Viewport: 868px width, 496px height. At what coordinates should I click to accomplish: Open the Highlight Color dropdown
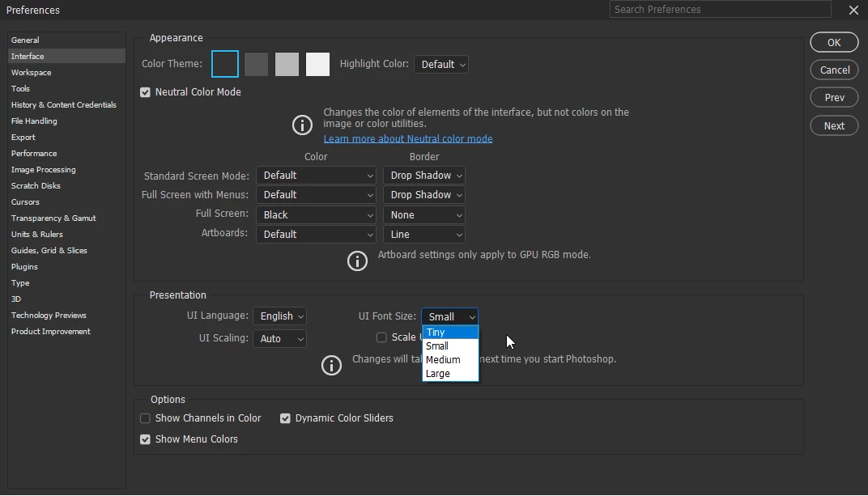[441, 64]
